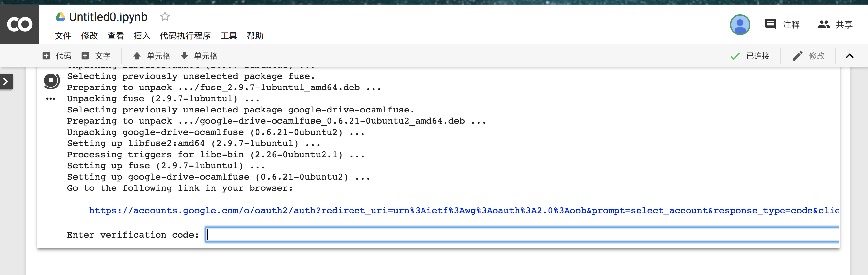Click 'Preparing to unpack .../google-drive-ocamlfuse_0.6.21' line
This screenshot has width=868, height=275.
tap(276, 121)
